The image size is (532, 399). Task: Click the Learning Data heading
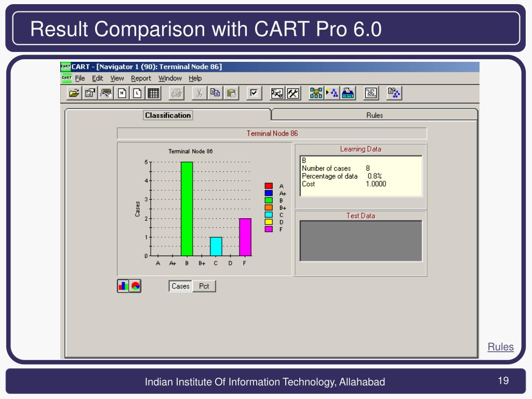361,149
